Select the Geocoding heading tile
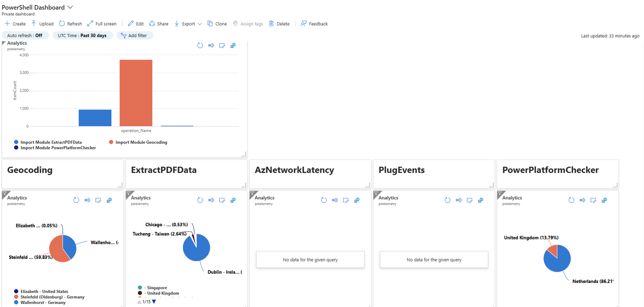This screenshot has width=644, height=307. pyautogui.click(x=63, y=174)
